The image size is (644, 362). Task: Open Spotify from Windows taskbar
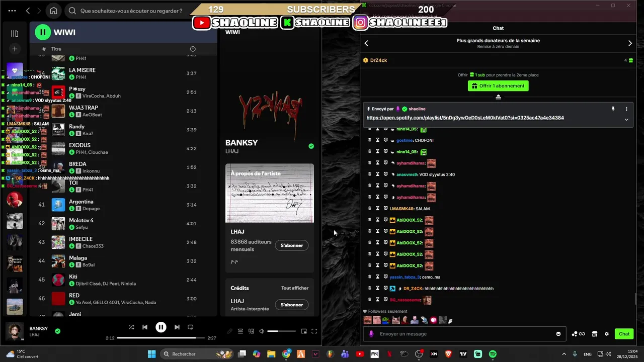click(x=493, y=354)
